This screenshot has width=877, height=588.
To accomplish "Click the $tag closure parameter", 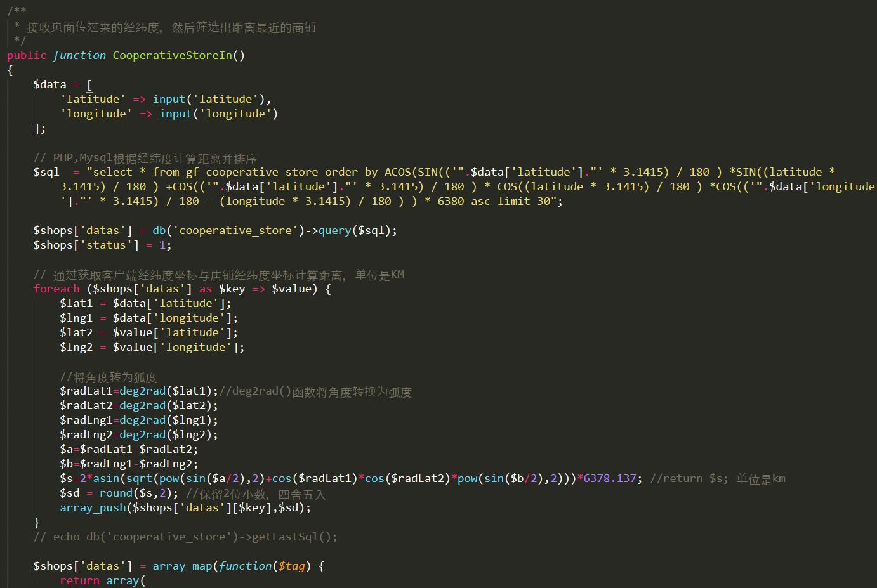I will tap(291, 566).
